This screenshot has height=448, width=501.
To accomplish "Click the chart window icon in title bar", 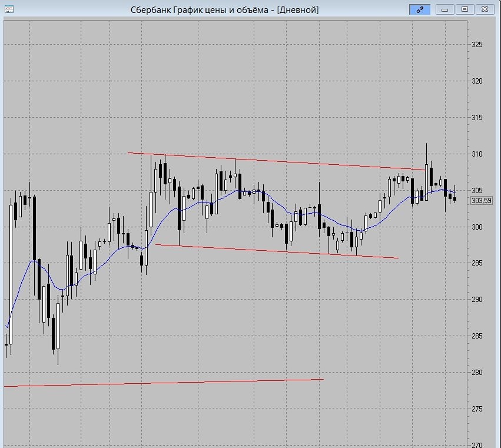I will tap(9, 9).
